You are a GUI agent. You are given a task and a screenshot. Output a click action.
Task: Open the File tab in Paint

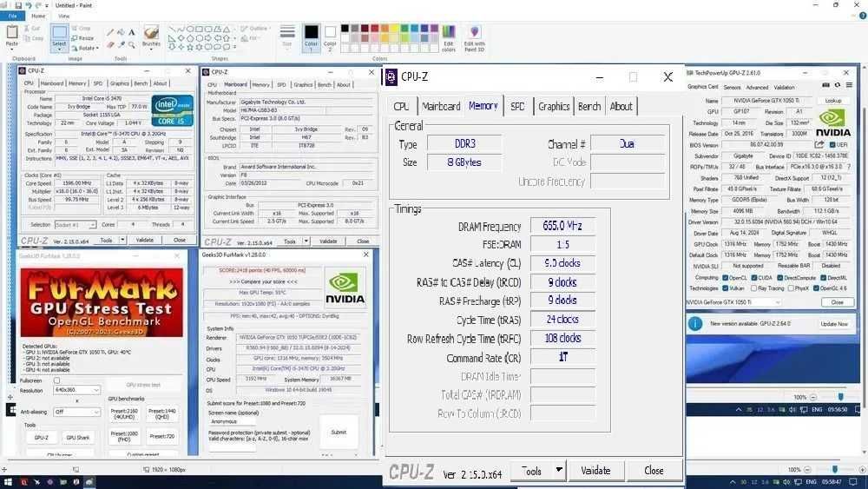[x=12, y=16]
